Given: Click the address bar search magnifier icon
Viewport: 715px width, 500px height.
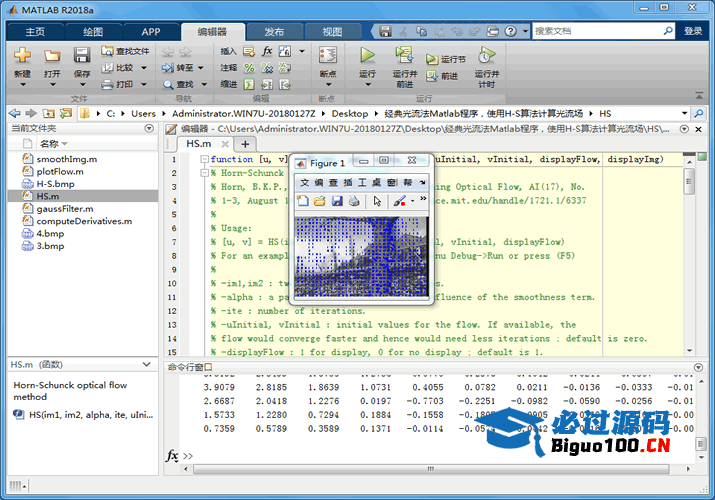Looking at the screenshot, I should (699, 113).
